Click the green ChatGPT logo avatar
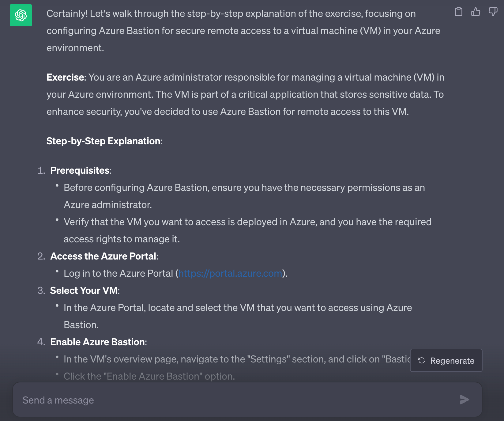Image resolution: width=504 pixels, height=421 pixels. click(21, 15)
